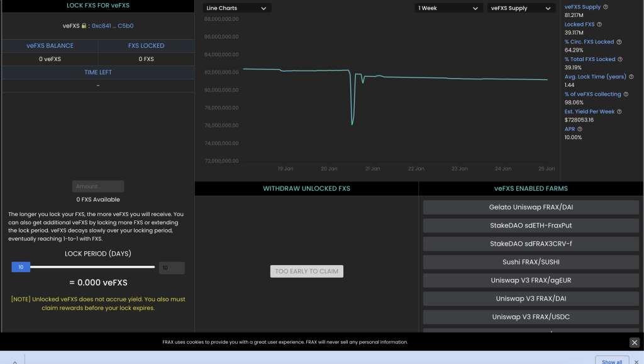Click the lock period days number field
This screenshot has width=644, height=364.
172,268
